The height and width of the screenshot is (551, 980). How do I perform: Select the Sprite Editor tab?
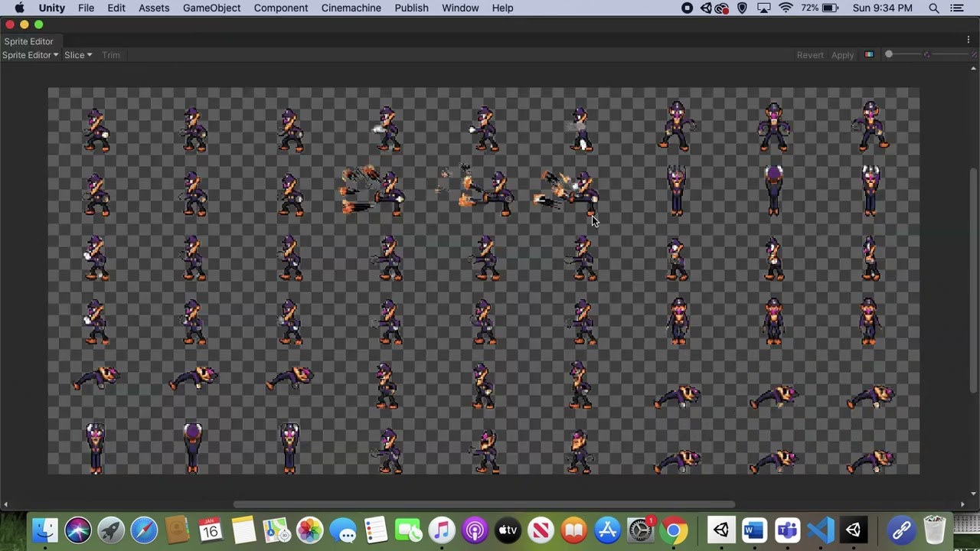point(28,41)
